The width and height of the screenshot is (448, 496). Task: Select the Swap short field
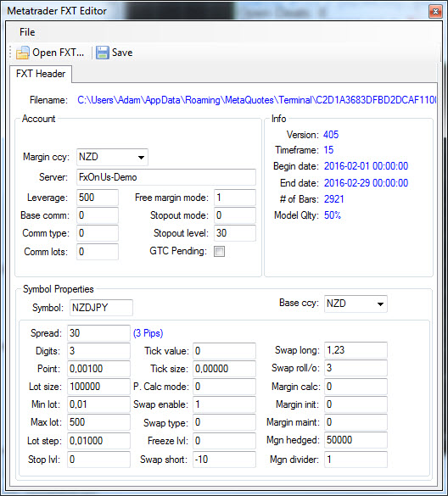pos(224,460)
